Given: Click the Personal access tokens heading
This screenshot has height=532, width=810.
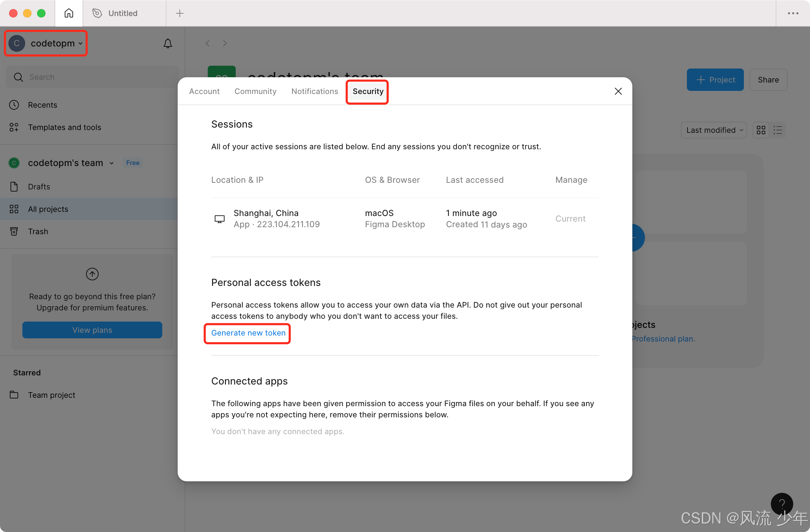Looking at the screenshot, I should 266,282.
